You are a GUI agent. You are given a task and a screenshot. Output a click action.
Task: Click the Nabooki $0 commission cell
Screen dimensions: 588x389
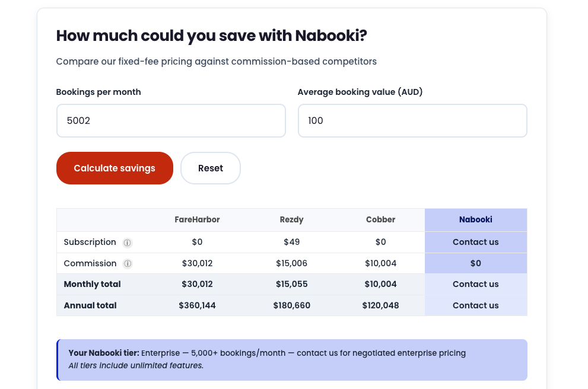pyautogui.click(x=476, y=263)
